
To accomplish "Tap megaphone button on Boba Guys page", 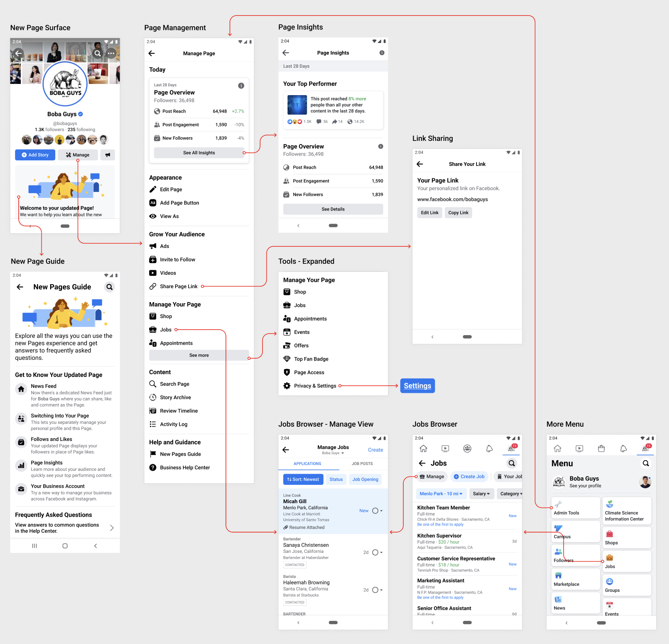I will point(108,155).
